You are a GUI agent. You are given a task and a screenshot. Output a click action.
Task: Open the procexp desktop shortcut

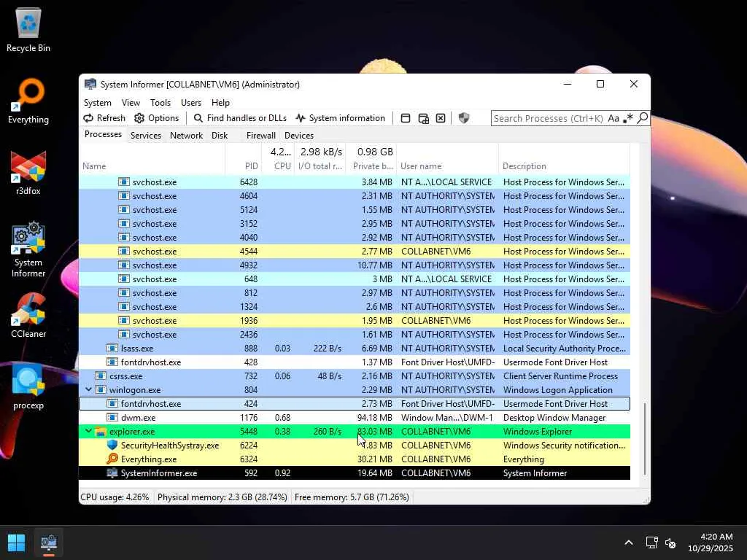(x=28, y=386)
